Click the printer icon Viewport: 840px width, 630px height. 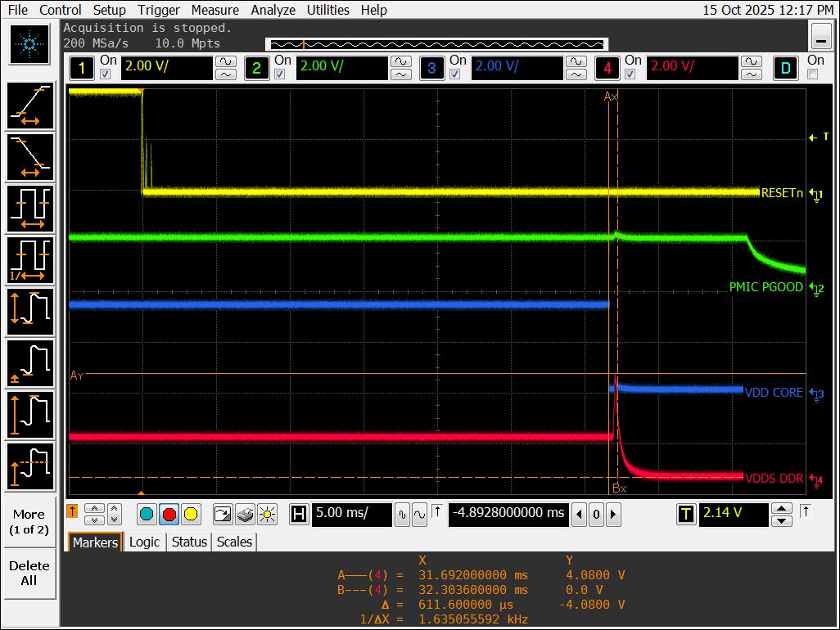pos(245,515)
